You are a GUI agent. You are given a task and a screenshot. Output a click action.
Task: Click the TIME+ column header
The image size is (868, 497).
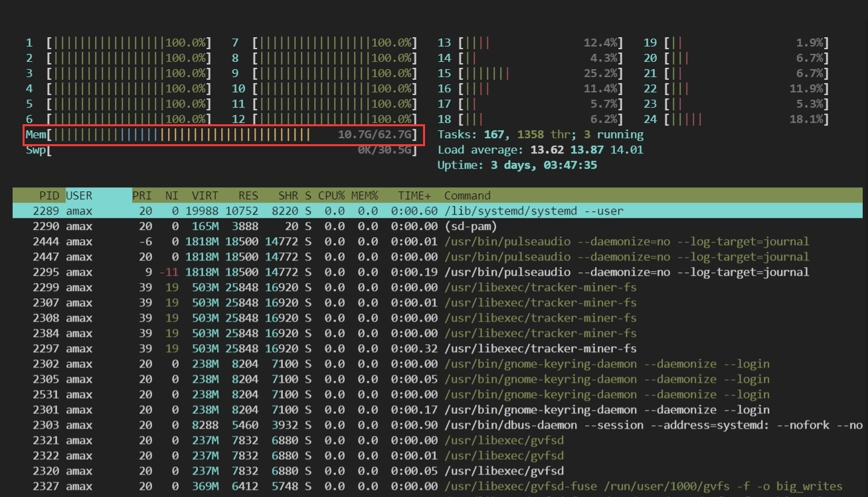(x=414, y=195)
